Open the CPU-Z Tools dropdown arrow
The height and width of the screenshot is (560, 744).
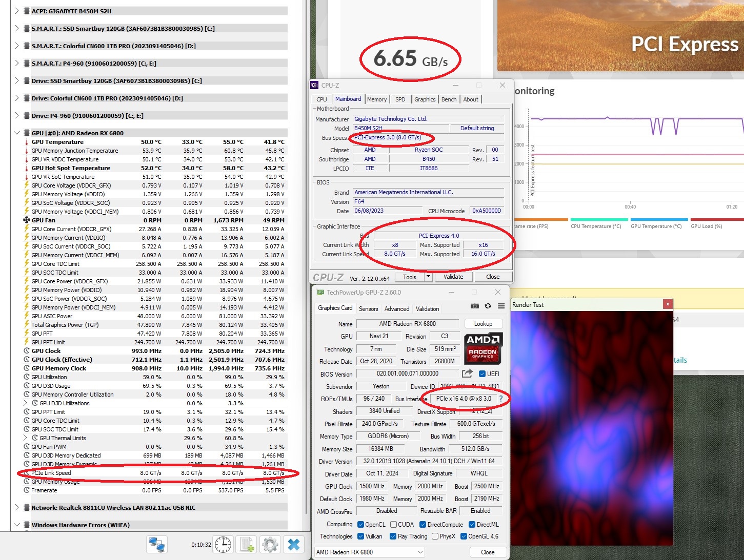pyautogui.click(x=429, y=277)
